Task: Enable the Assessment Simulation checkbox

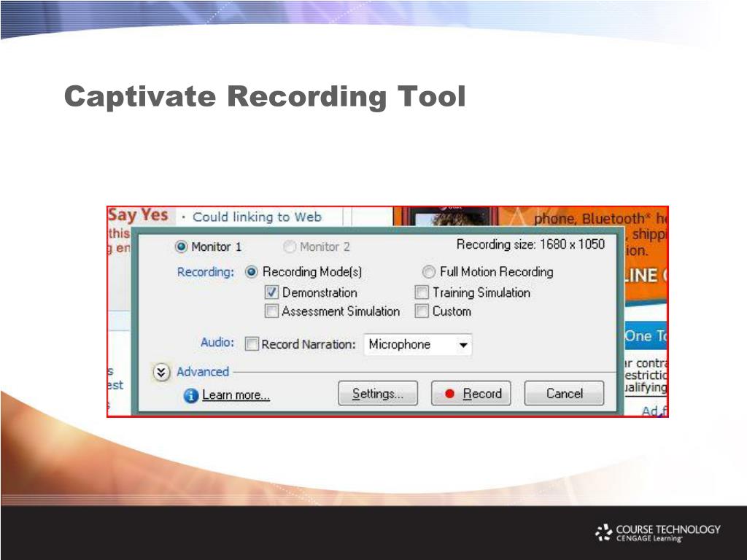Action: click(271, 311)
